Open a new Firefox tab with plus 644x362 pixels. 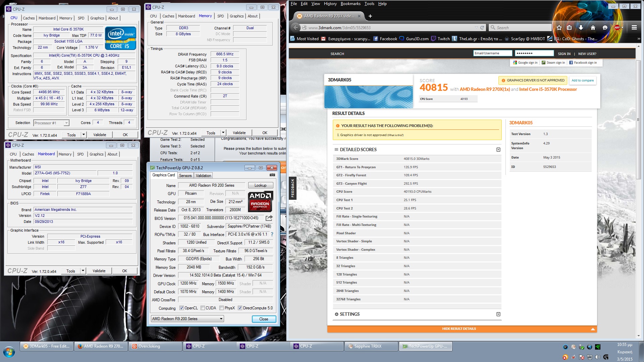[370, 16]
